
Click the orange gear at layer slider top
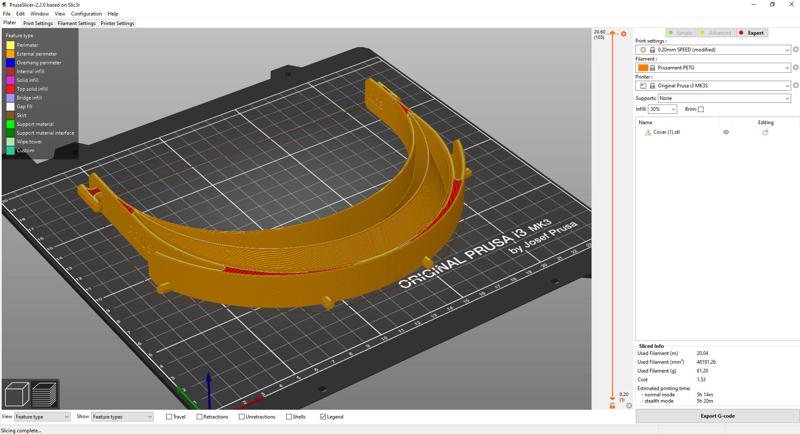tap(623, 34)
